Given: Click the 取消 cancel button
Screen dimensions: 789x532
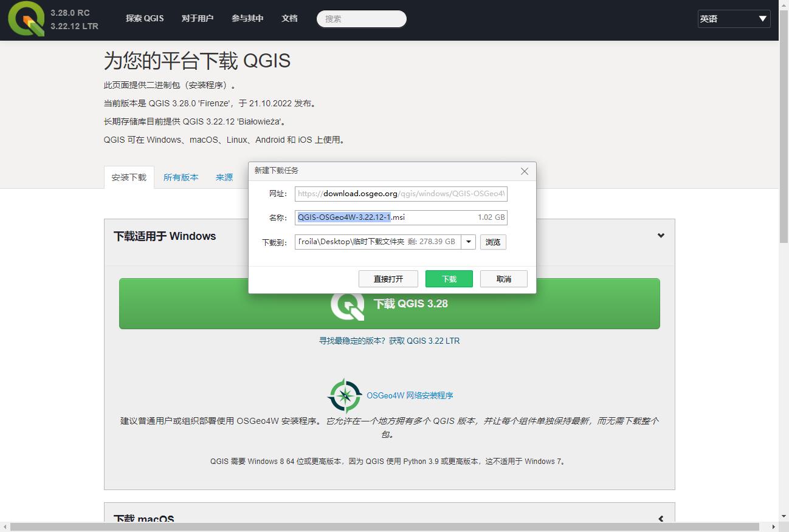Looking at the screenshot, I should click(x=504, y=279).
